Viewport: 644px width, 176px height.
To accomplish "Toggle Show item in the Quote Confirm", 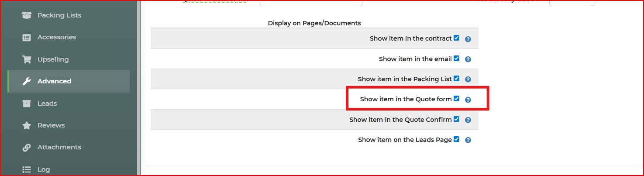I will tap(457, 119).
